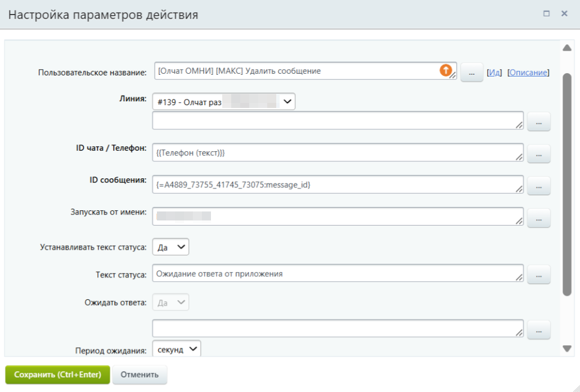
Task: Click the resize grip of the ID сообщения field
Action: [519, 189]
